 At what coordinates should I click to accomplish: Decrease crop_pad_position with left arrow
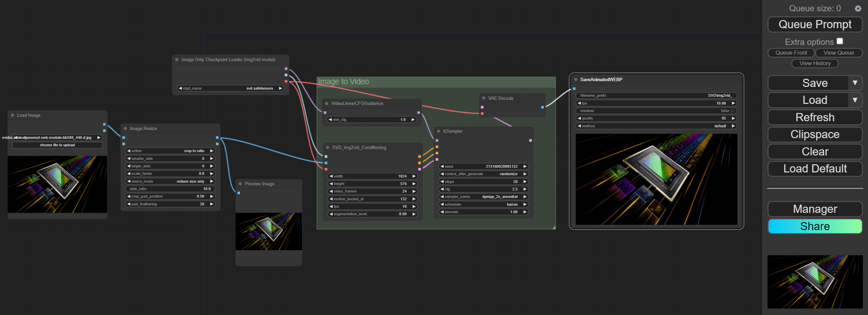point(129,196)
